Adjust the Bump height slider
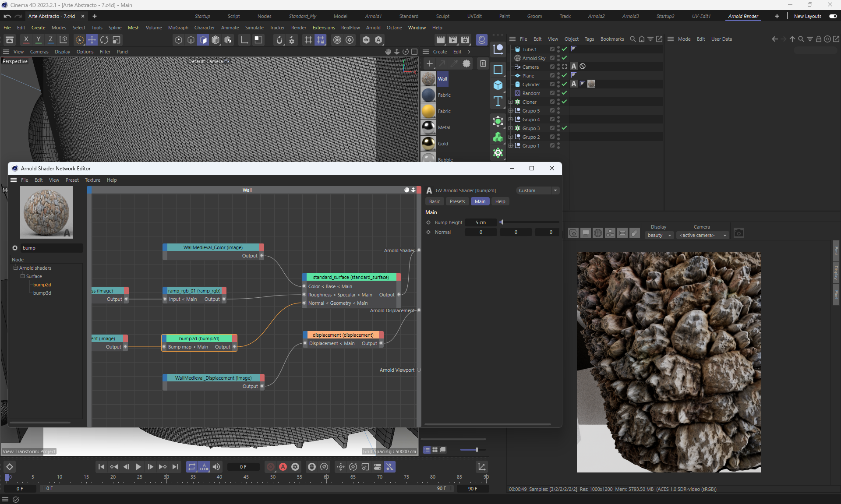The image size is (841, 504). (x=502, y=222)
